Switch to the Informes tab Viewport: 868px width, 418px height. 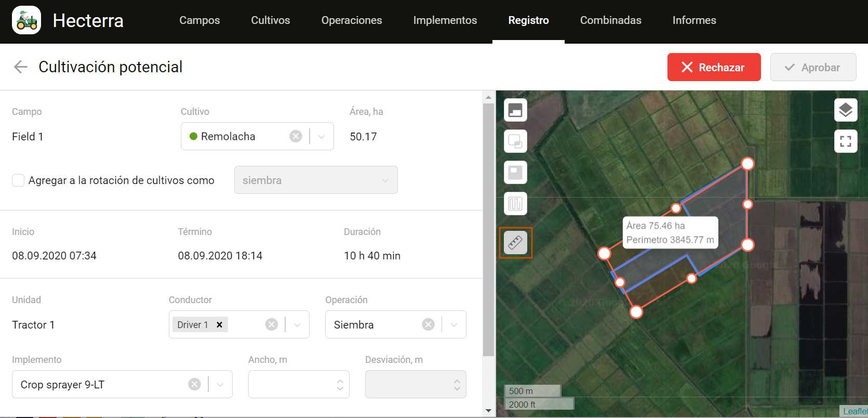pos(694,20)
